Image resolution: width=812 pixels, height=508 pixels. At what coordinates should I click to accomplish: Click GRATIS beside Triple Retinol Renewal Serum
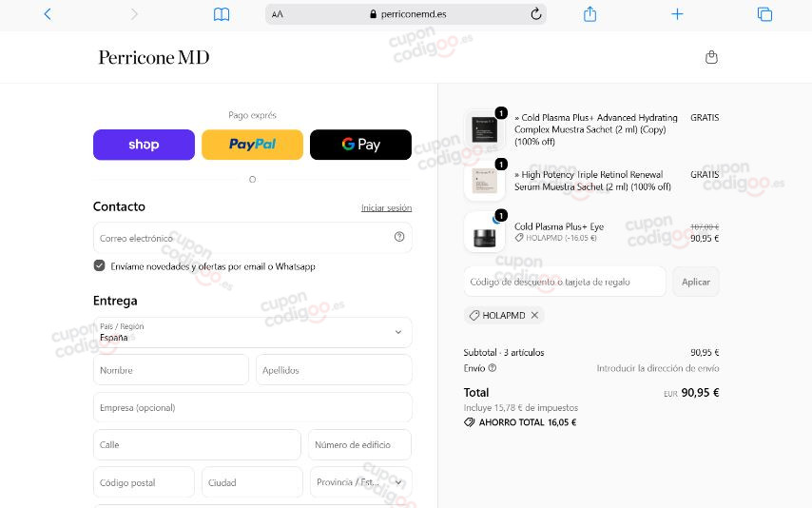705,174
